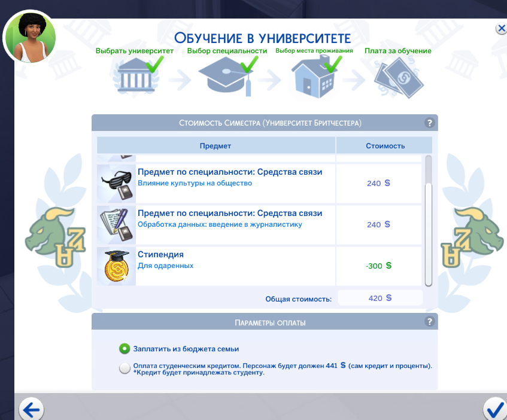Click the right Britechester dragon crest
507x420 pixels.
tap(472, 238)
